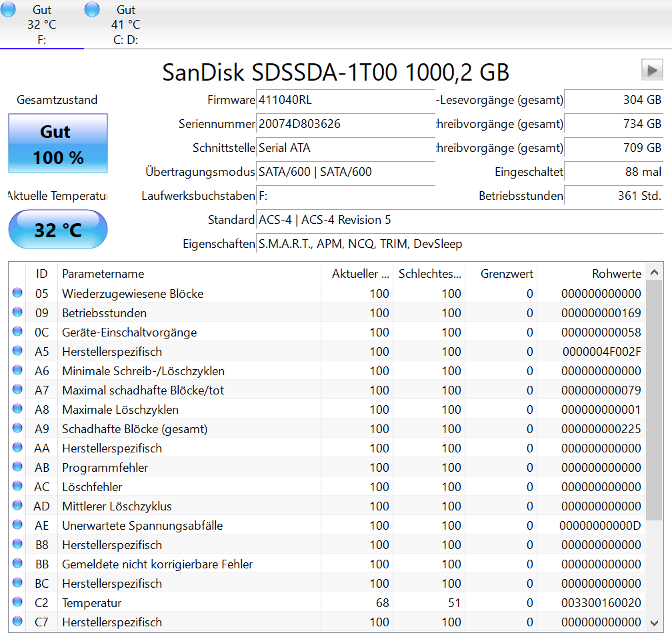Click the drive health icon on the C: D: tab
This screenshot has width=672, height=641.
[x=91, y=9]
